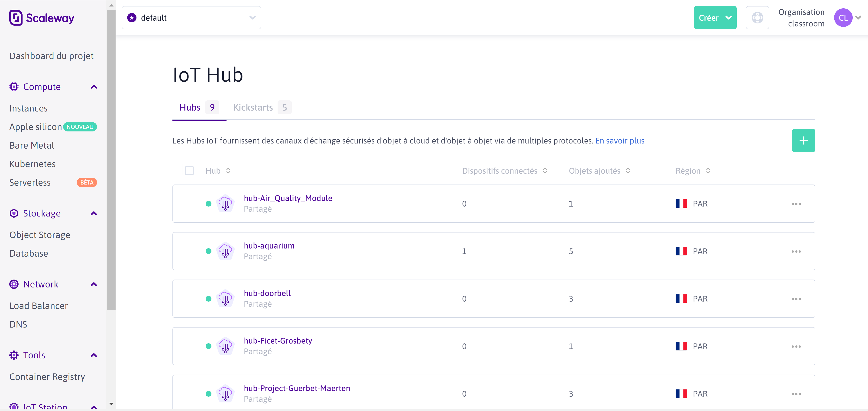The height and width of the screenshot is (411, 868).
Task: Open Instances in sidebar
Action: [x=28, y=108]
